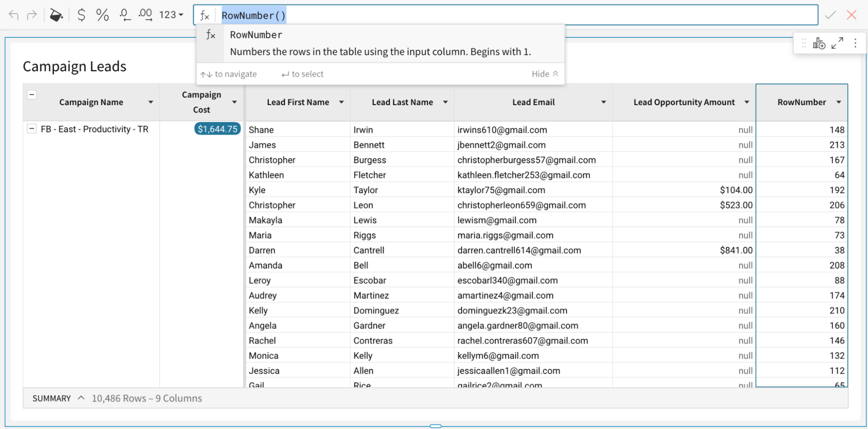The height and width of the screenshot is (429, 868).
Task: Confirm formula with the checkmark
Action: pos(830,15)
